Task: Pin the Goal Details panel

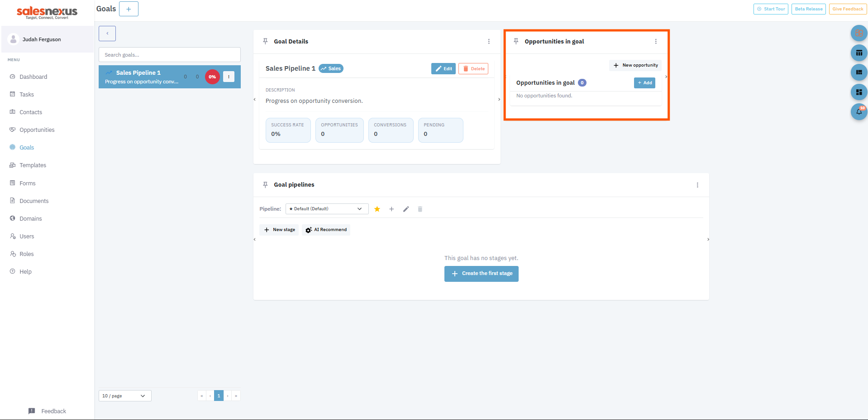Action: (265, 41)
